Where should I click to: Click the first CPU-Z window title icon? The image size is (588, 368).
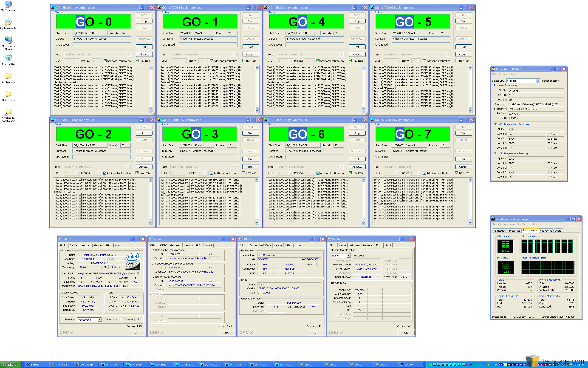click(x=60, y=239)
